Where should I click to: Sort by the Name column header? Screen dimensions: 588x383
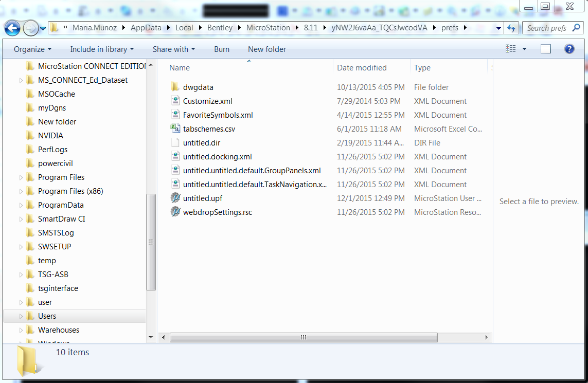pos(179,68)
